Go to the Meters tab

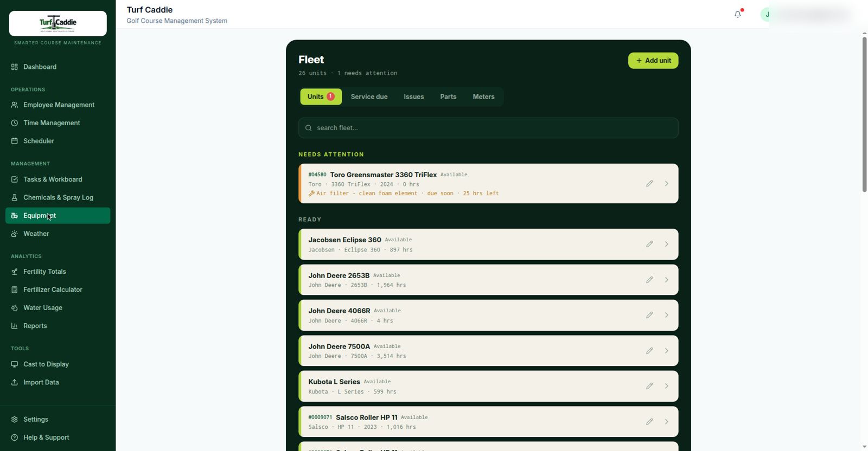click(x=483, y=96)
